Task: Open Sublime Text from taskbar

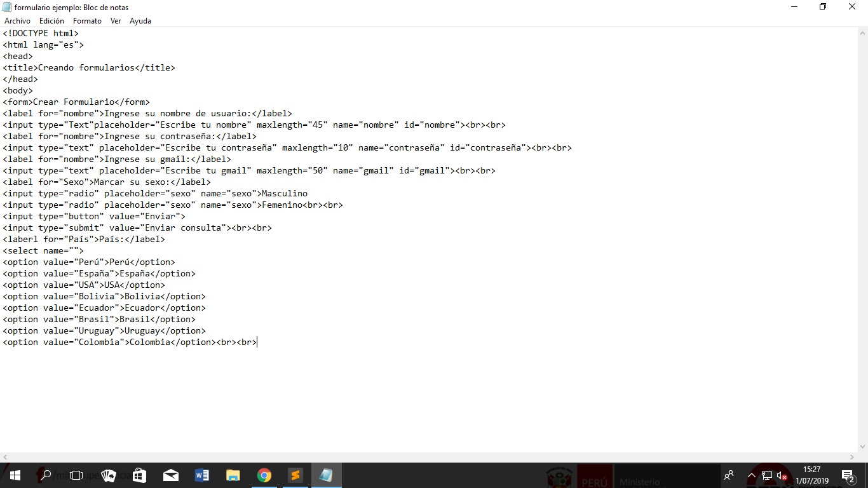Action: [x=295, y=475]
